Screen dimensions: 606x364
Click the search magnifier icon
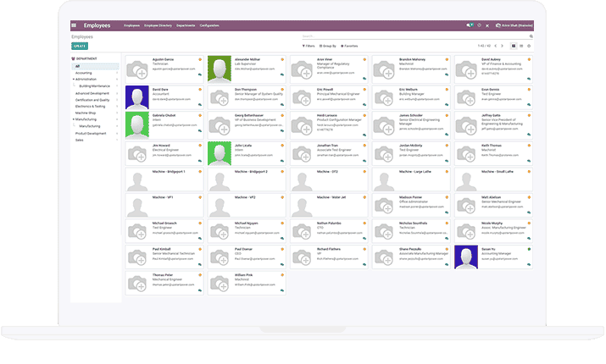tap(531, 36)
